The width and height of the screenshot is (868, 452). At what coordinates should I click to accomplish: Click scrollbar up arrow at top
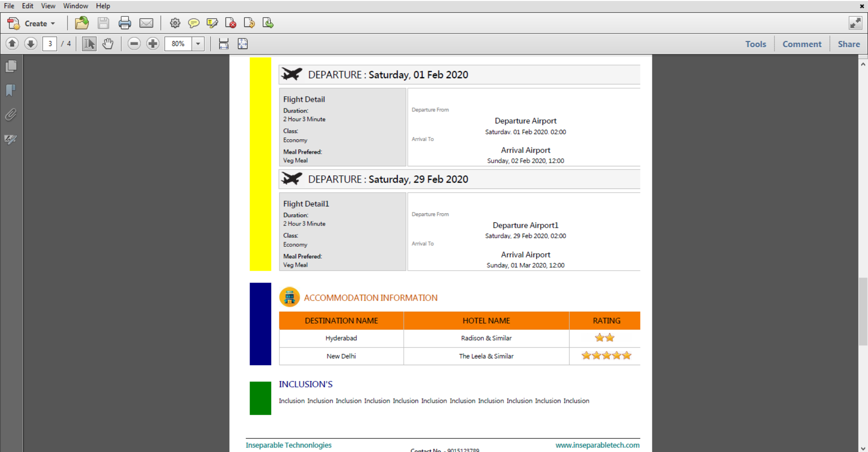point(863,64)
